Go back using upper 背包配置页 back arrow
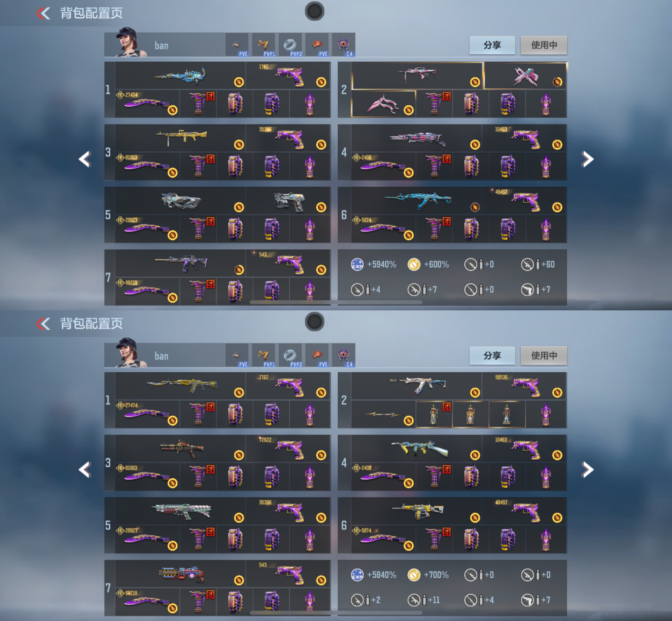 (43, 13)
